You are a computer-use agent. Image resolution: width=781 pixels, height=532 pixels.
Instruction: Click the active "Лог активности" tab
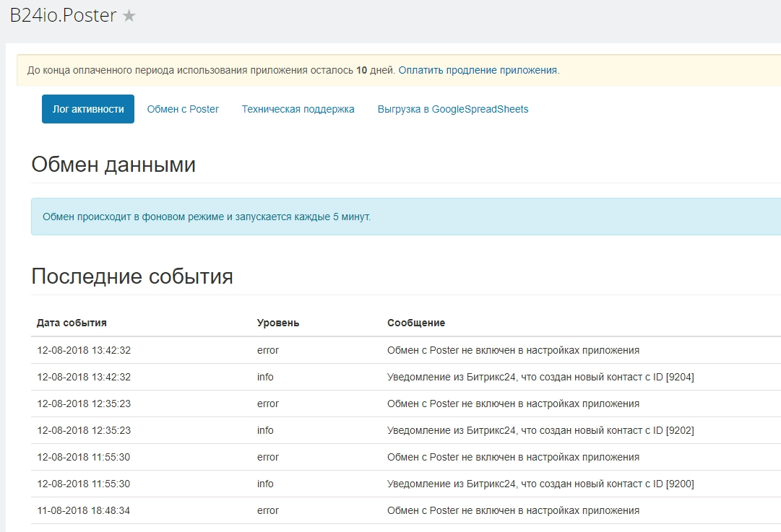(x=87, y=108)
